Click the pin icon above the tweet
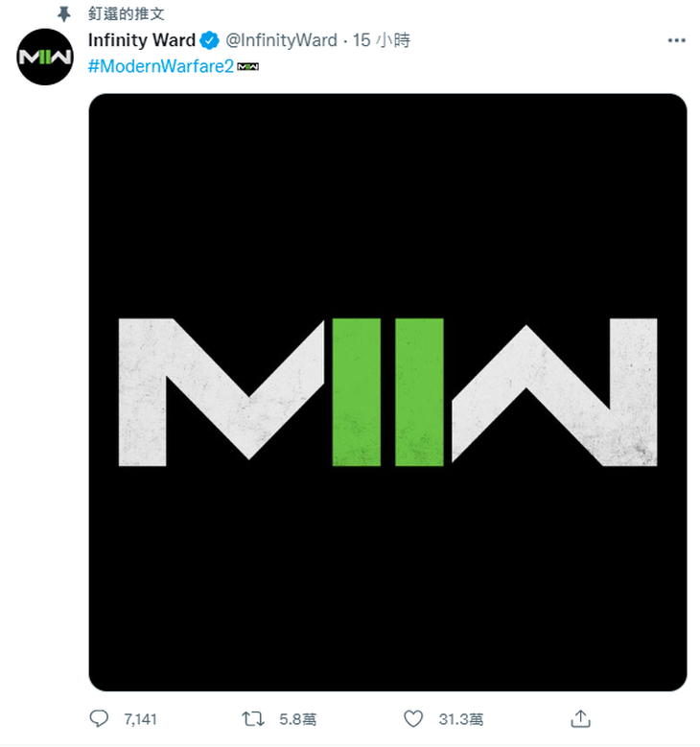Image resolution: width=700 pixels, height=747 pixels. point(63,14)
